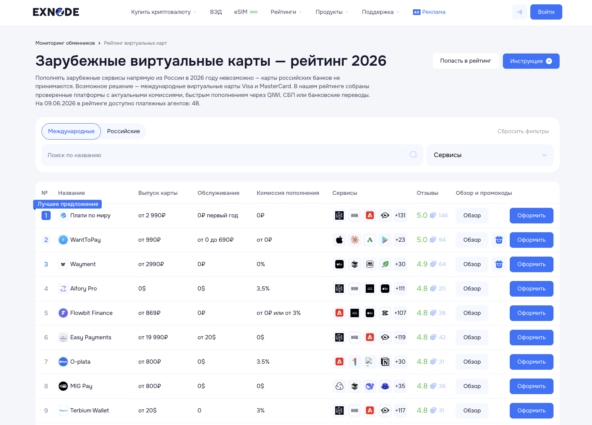The image size is (592, 425).
Task: Expand the Купить криптовалюту menu
Action: [x=163, y=12]
